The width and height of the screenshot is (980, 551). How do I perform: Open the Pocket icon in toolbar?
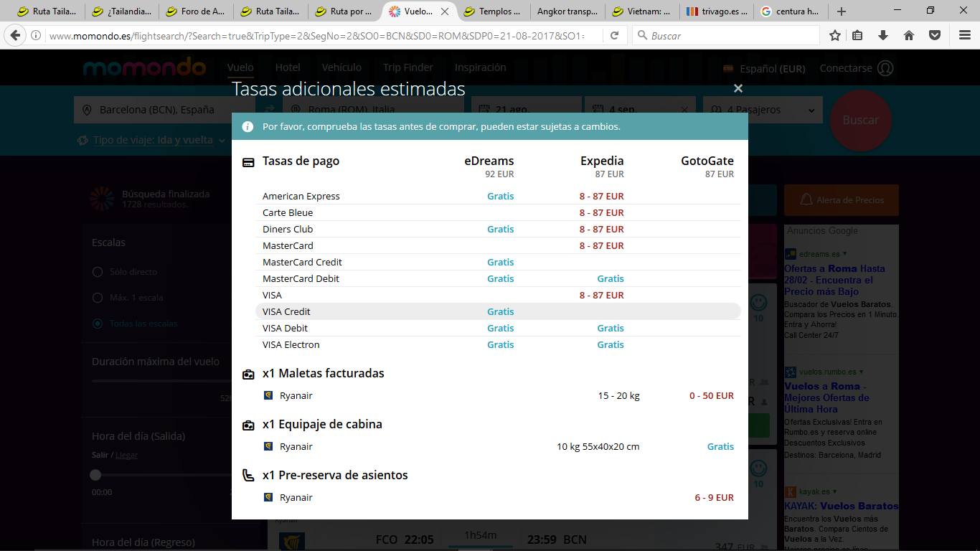[x=935, y=35]
